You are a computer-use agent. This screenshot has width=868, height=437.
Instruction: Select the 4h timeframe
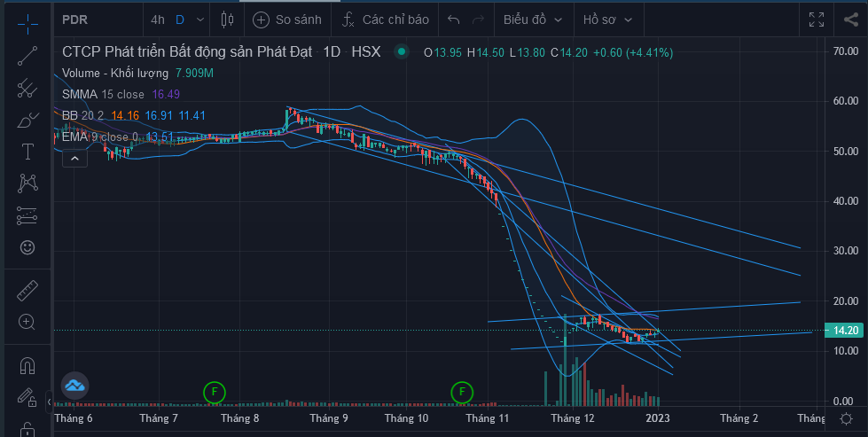(x=158, y=20)
